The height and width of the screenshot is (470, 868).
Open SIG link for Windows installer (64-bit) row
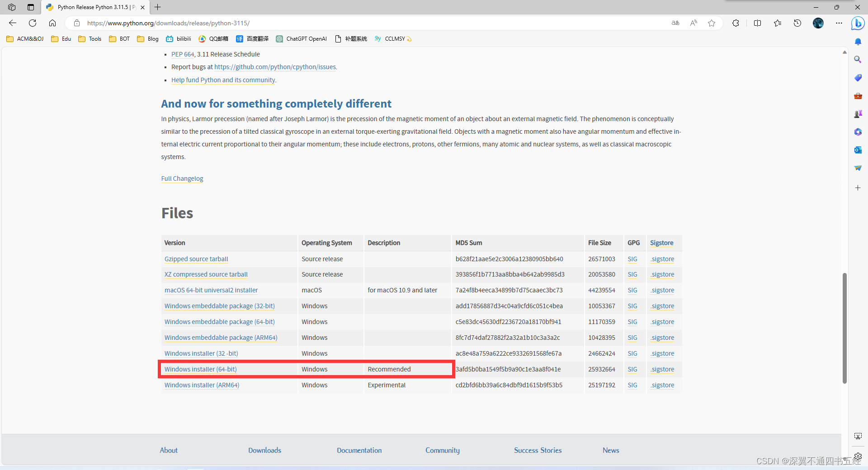[632, 369]
